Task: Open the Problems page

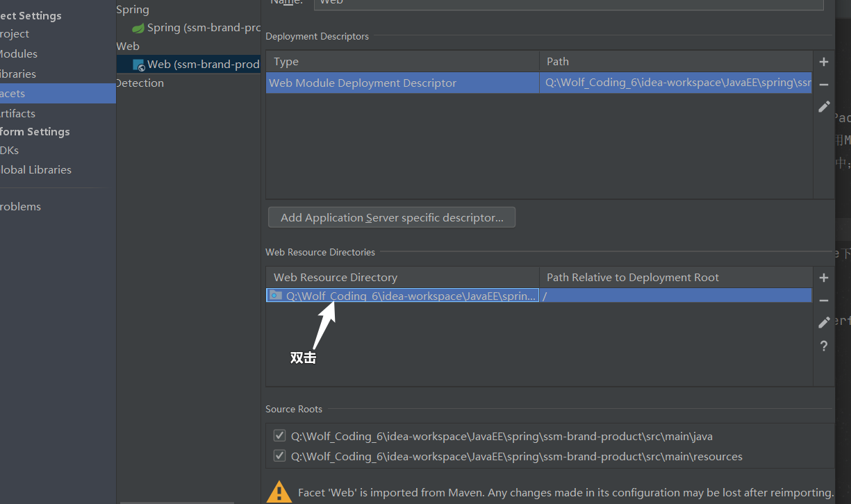Action: (21, 206)
